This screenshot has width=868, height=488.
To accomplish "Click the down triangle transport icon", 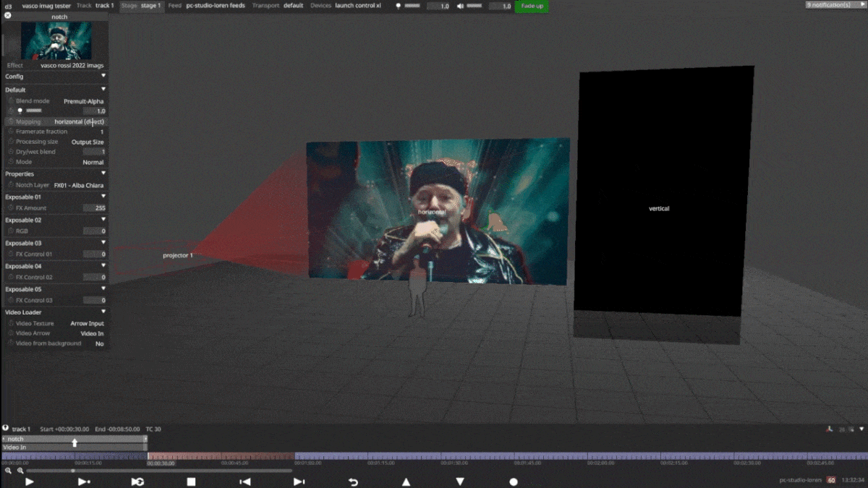I will pyautogui.click(x=460, y=481).
